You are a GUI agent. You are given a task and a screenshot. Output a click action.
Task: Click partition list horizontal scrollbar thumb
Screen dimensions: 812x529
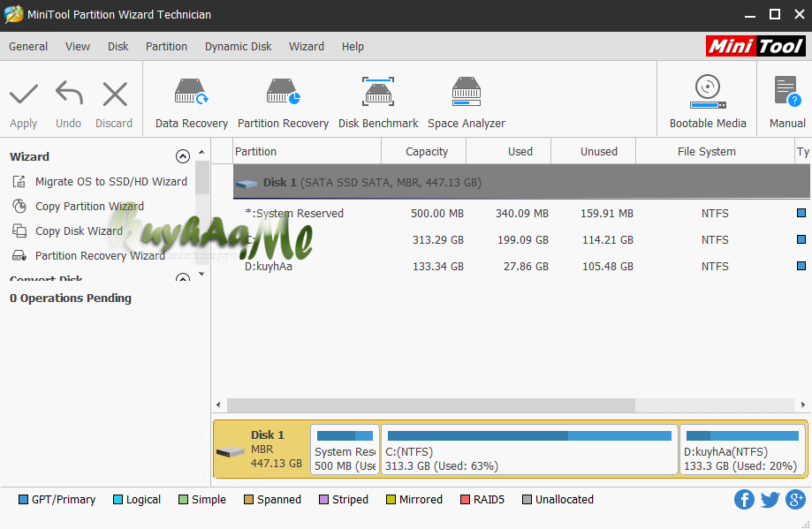tap(431, 404)
